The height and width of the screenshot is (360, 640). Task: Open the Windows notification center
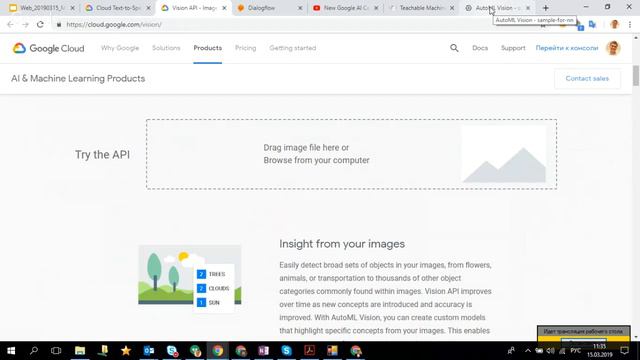click(x=624, y=351)
